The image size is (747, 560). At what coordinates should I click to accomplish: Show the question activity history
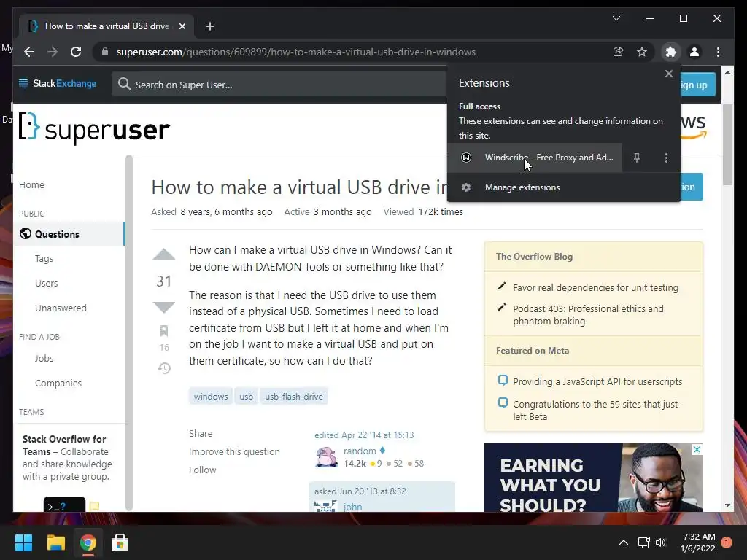164,368
